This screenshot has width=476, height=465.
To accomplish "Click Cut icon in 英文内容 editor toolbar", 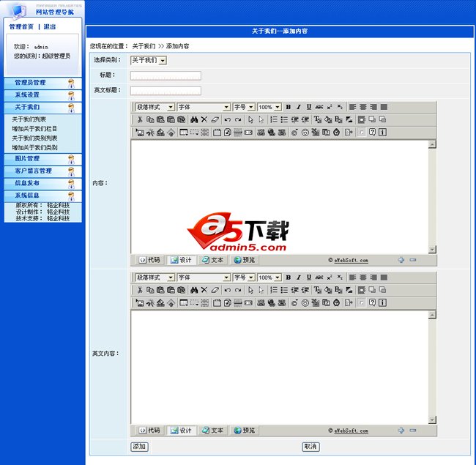I will pos(140,290).
